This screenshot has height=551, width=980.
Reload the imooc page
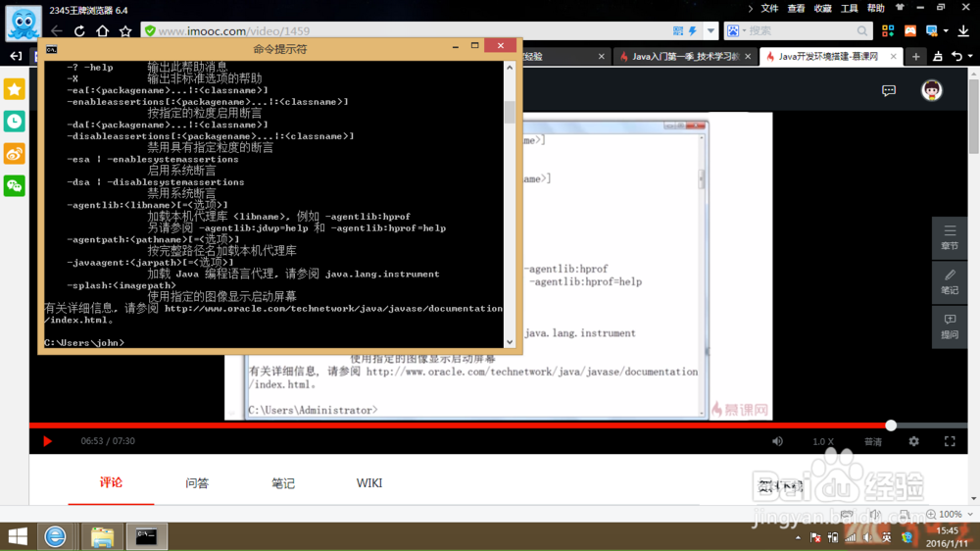click(79, 30)
